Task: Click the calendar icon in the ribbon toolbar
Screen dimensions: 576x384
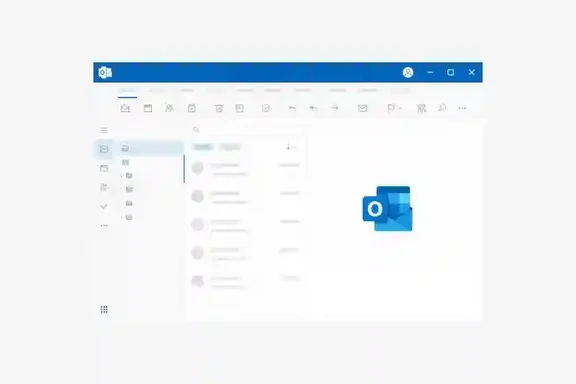Action: pos(148,108)
